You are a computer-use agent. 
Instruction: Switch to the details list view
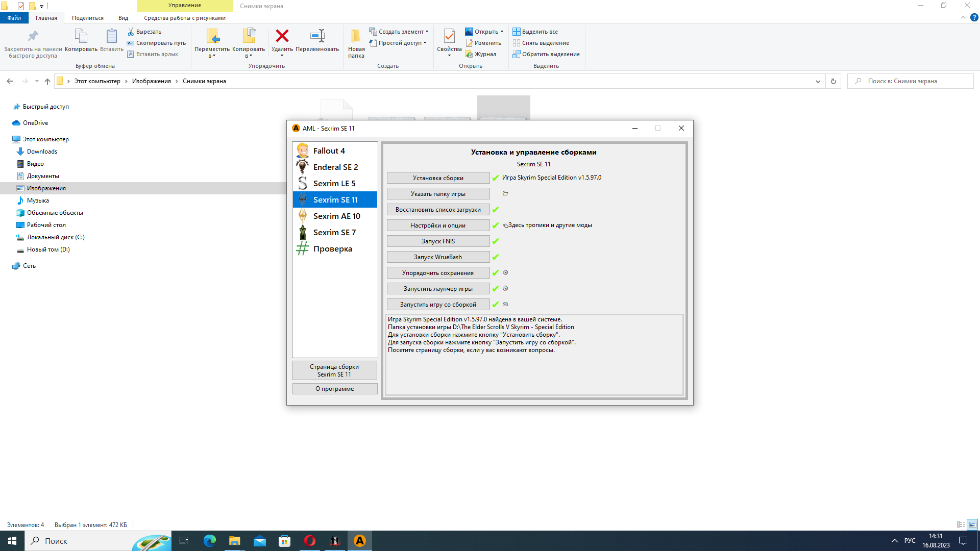point(961,524)
